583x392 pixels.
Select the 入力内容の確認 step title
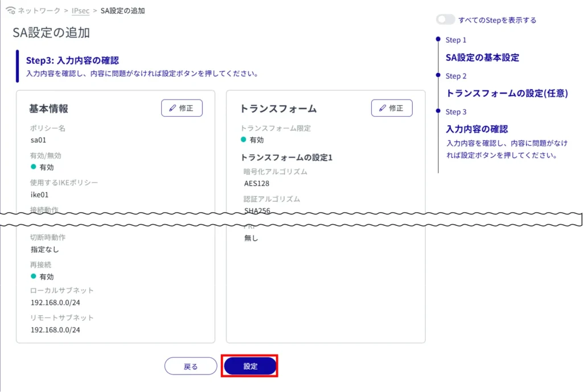477,129
